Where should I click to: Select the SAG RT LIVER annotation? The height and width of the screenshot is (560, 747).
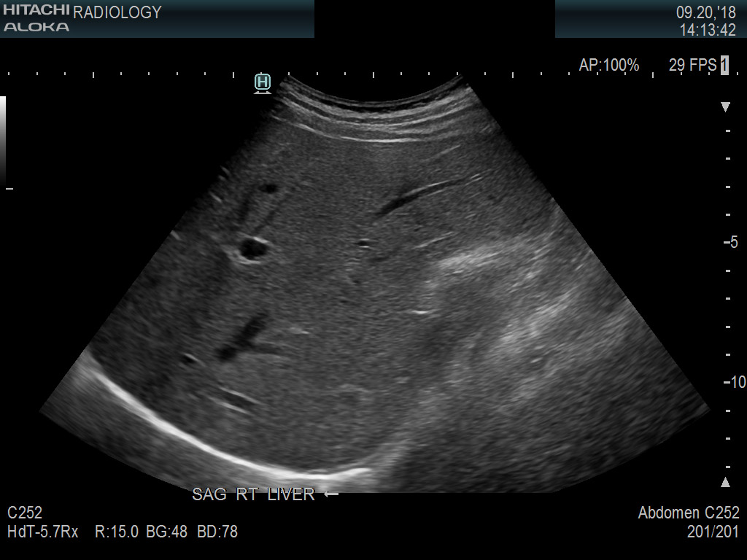pos(253,494)
